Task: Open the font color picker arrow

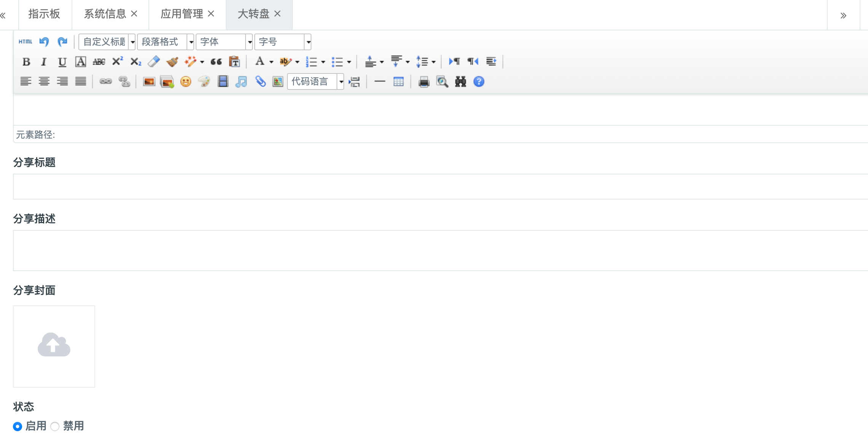Action: (271, 62)
